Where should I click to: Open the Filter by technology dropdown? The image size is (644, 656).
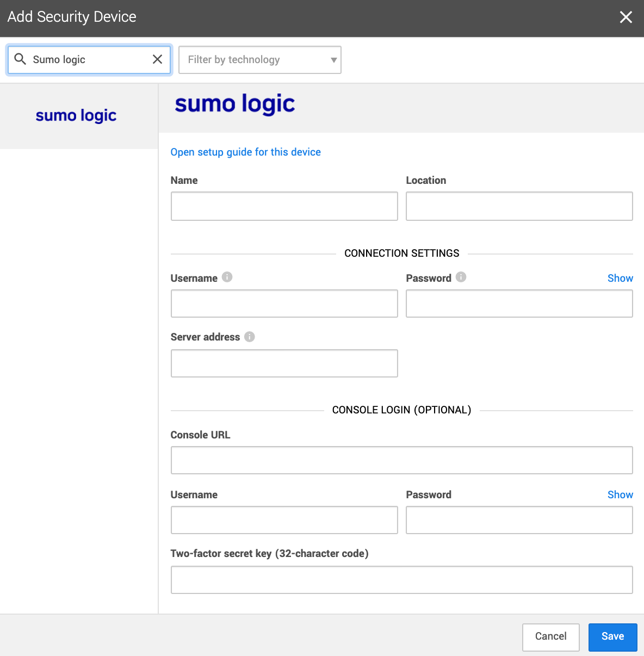click(259, 60)
